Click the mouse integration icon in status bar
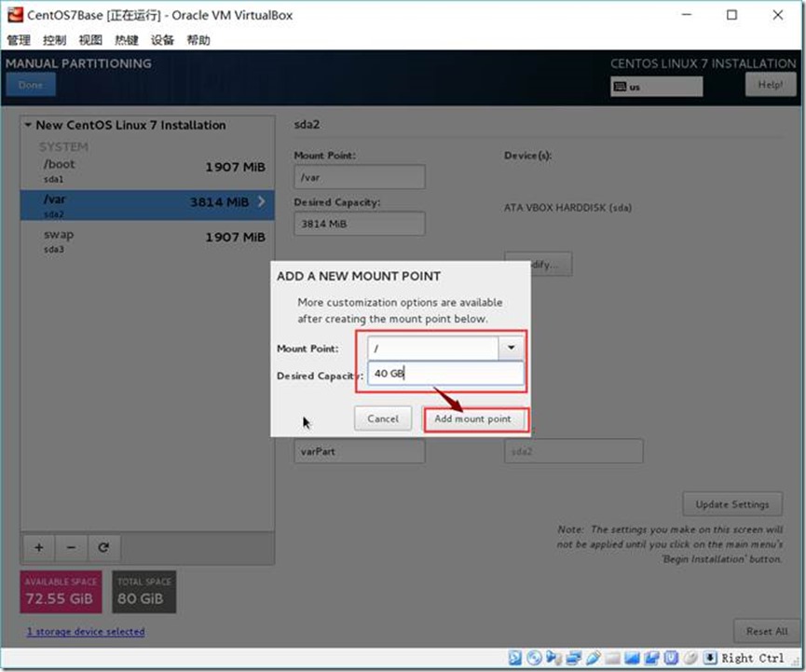Image resolution: width=806 pixels, height=672 pixels. point(690,658)
